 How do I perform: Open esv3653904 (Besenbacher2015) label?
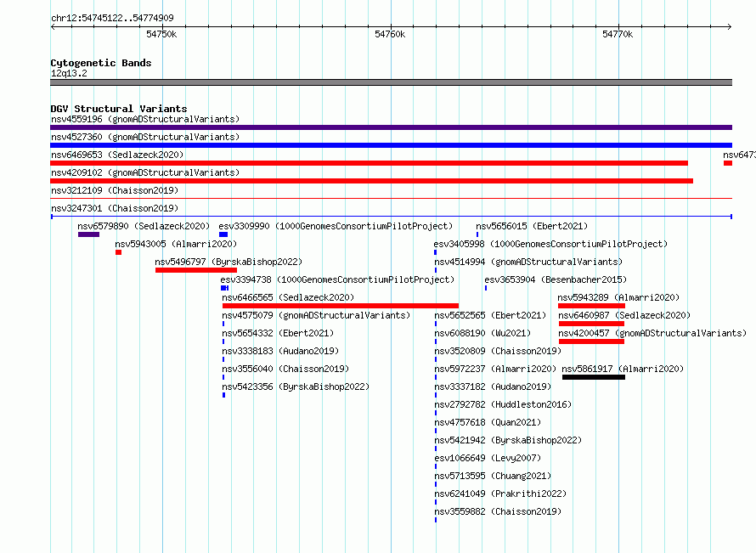pyautogui.click(x=556, y=279)
